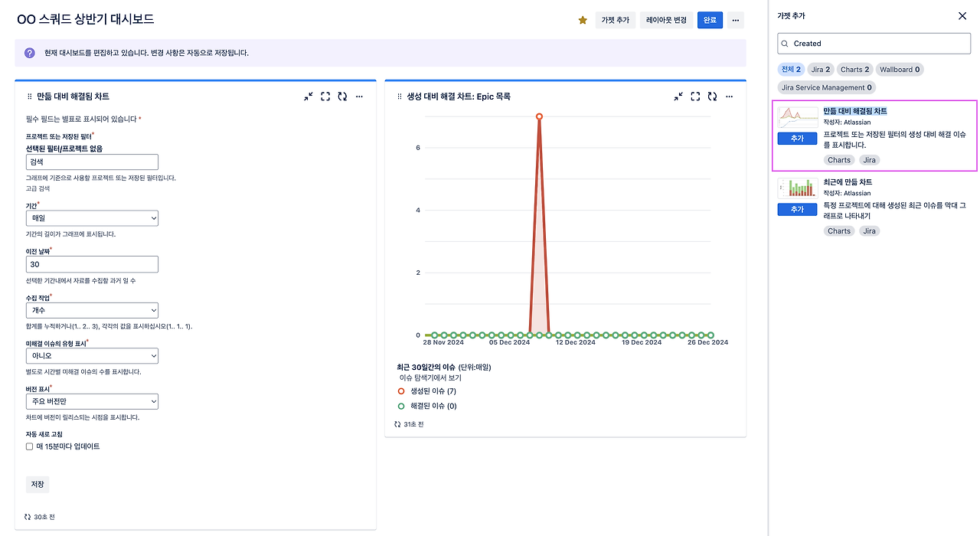Refresh the 만듦 대비 해결됨 차트 gadget

342,96
